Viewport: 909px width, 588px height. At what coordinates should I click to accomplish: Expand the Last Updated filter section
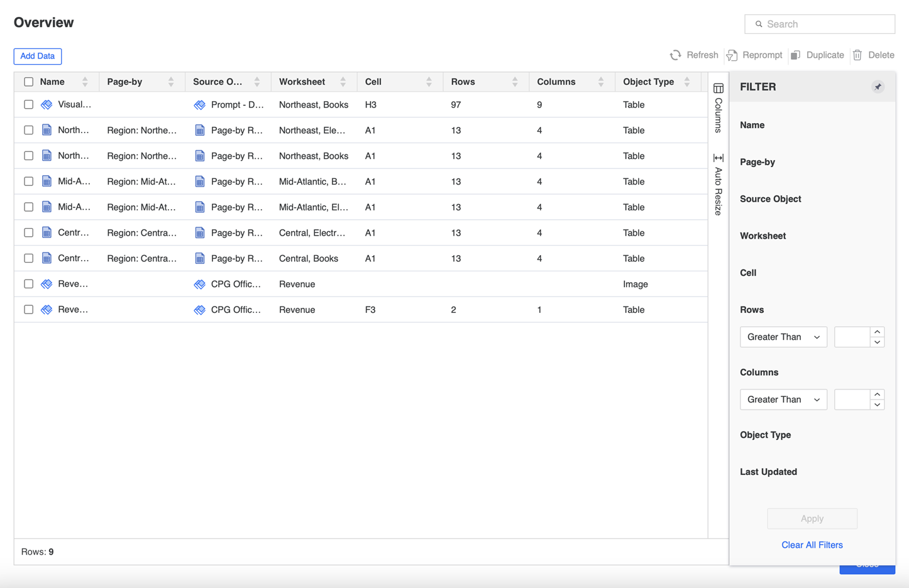coord(768,472)
